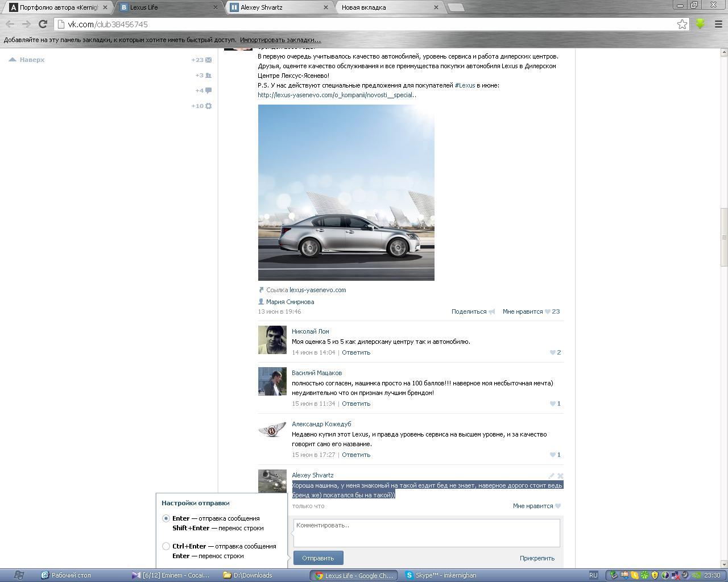This screenshot has width=728, height=582.
Task: Open the post timestamp 13 июн в 19:46
Action: [x=279, y=311]
